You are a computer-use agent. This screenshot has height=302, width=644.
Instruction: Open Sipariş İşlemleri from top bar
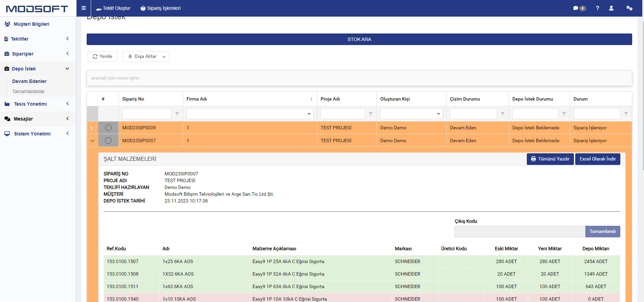[x=160, y=8]
